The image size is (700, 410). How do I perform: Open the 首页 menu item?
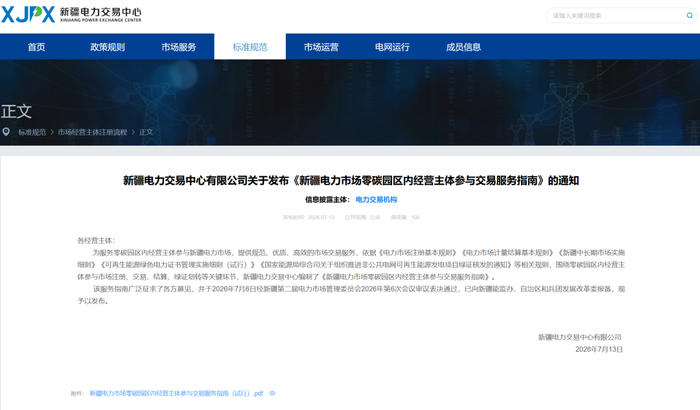pos(36,47)
